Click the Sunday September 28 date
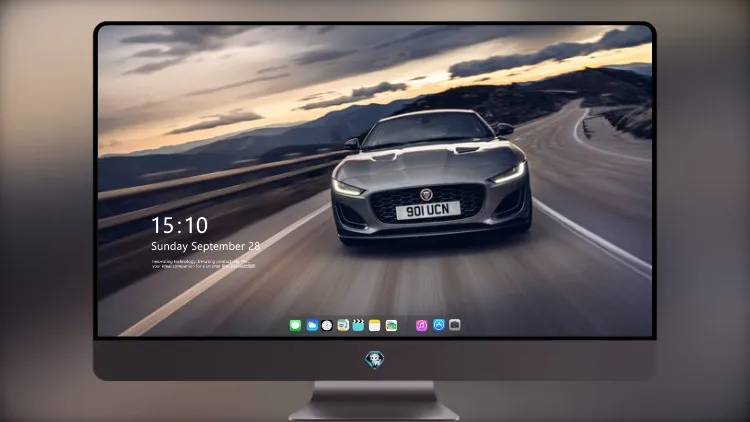Viewport: 750px width, 422px height. click(206, 246)
